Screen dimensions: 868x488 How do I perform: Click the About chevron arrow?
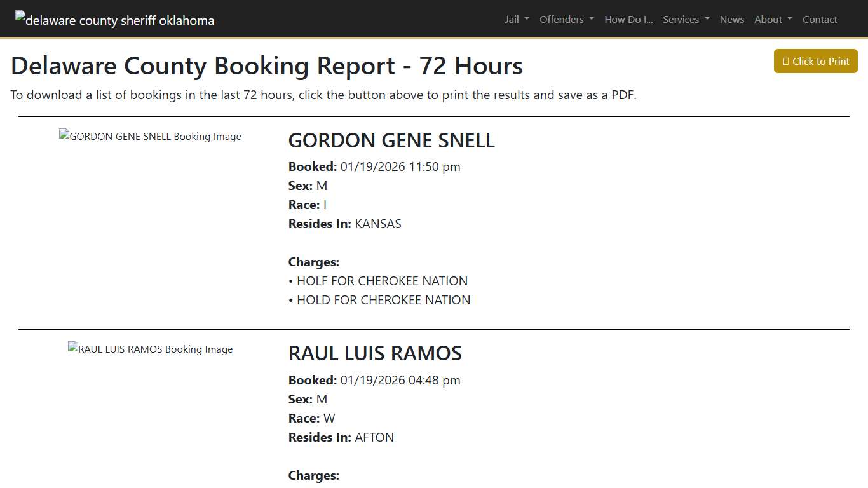pyautogui.click(x=789, y=20)
